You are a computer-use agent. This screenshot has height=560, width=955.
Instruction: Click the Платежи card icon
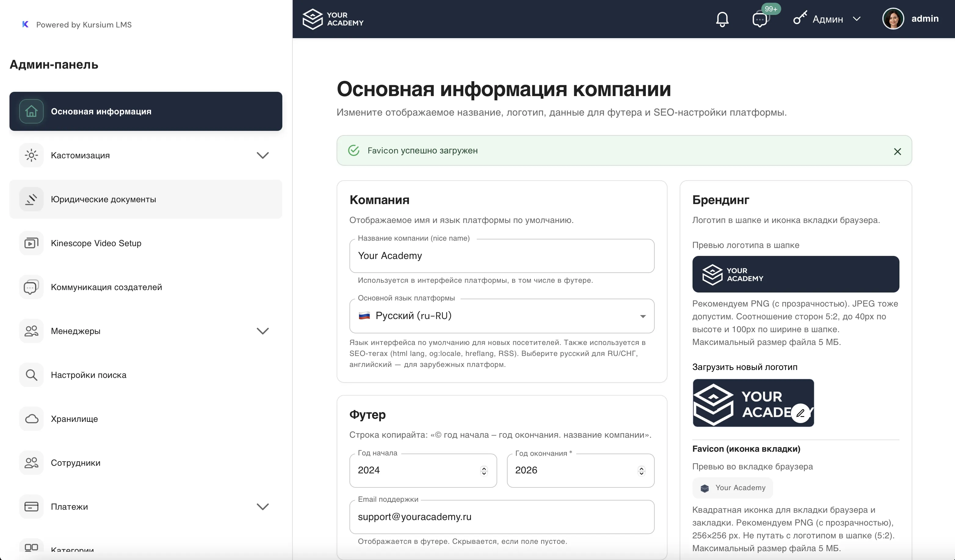(x=31, y=507)
